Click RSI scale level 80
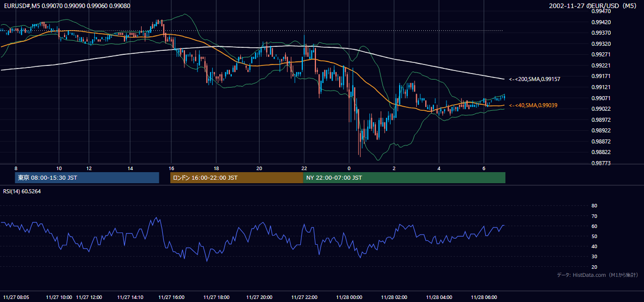This screenshot has width=644, height=302. tap(594, 206)
